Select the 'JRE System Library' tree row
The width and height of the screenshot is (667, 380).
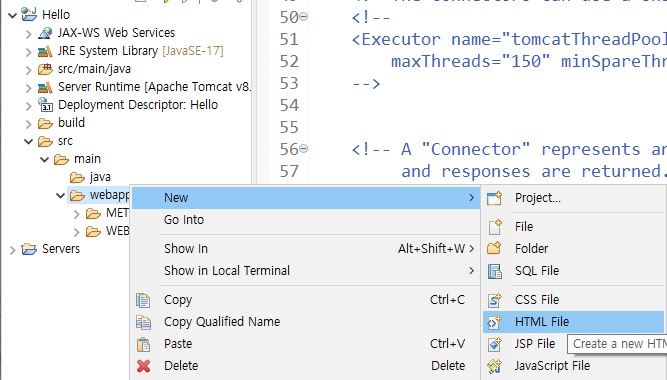click(x=140, y=51)
